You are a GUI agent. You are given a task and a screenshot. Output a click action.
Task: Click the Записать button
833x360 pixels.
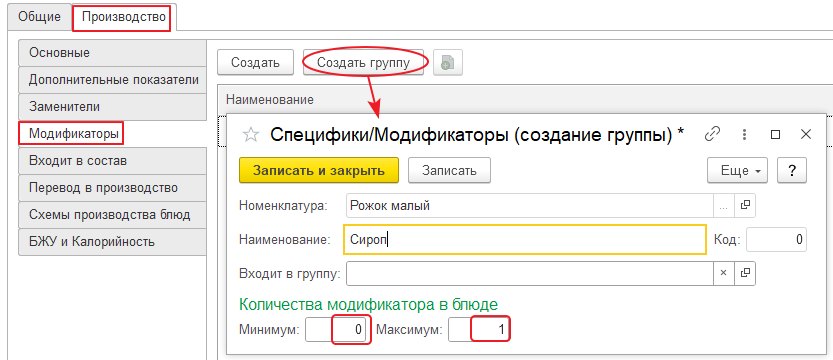[449, 170]
